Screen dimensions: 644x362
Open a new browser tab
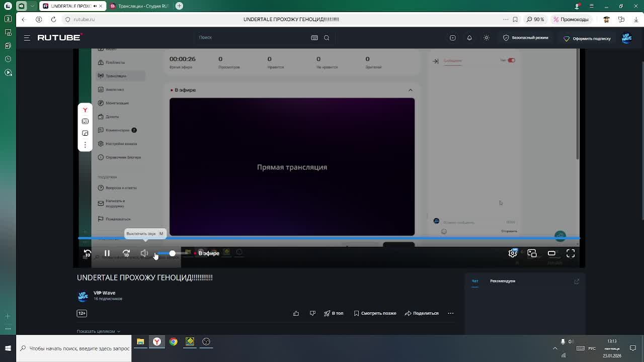click(x=180, y=6)
